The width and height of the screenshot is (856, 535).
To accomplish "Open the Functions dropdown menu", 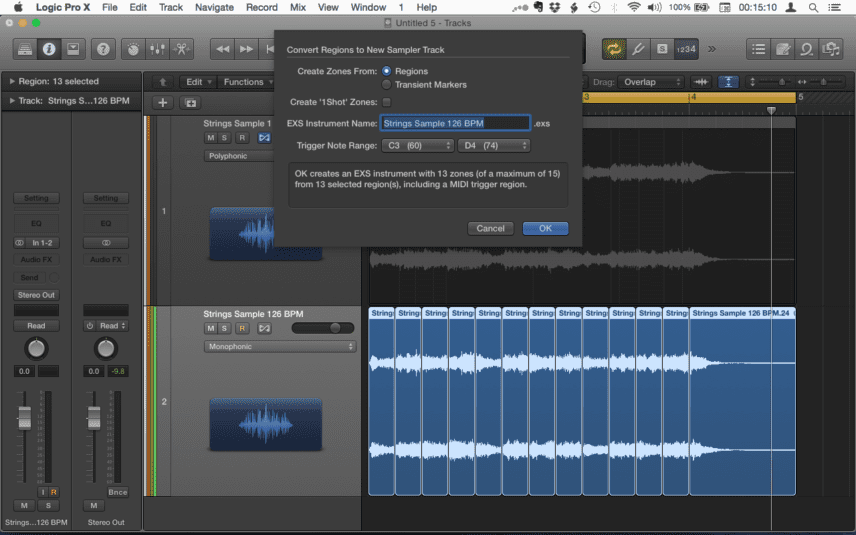I will (247, 82).
